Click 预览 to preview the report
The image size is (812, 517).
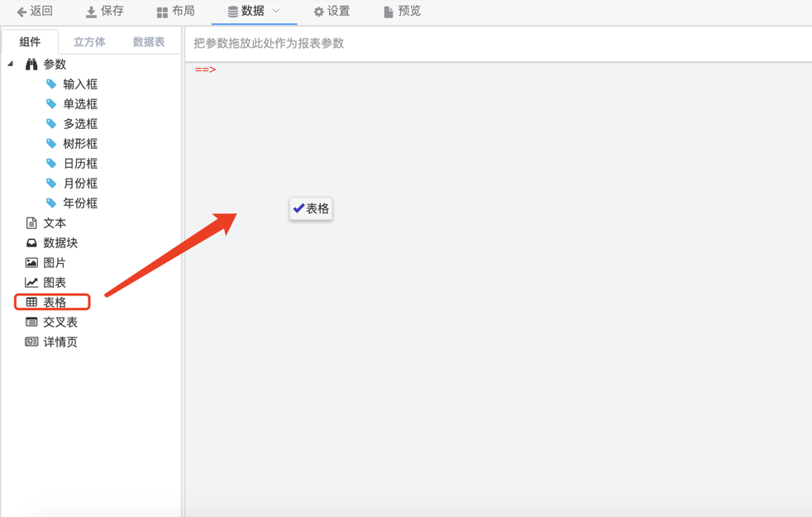pos(402,12)
